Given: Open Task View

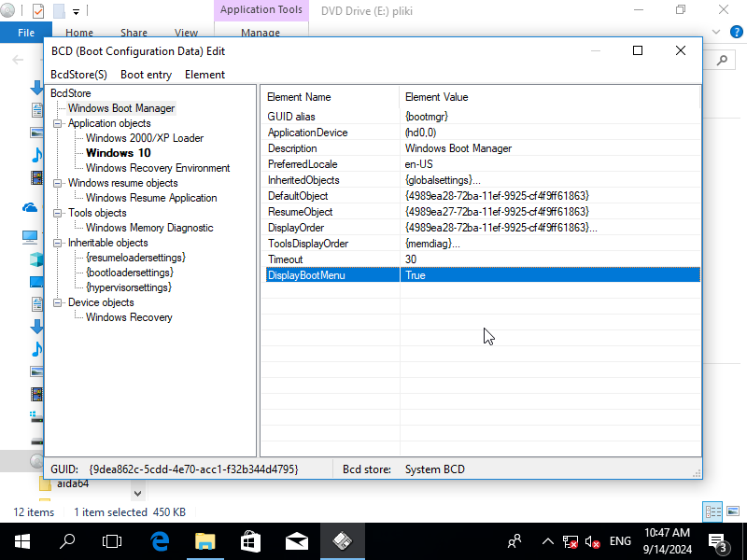Looking at the screenshot, I should 112,541.
